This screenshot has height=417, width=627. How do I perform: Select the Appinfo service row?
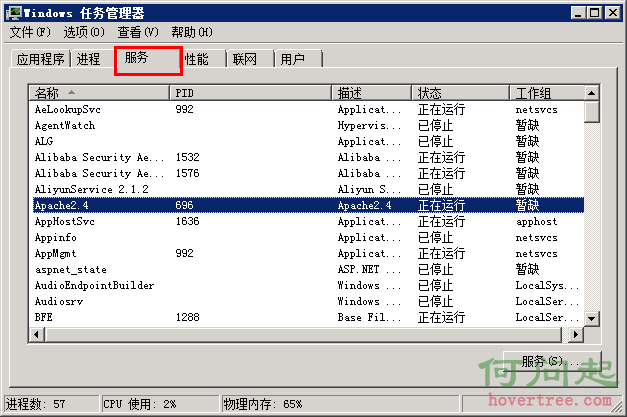307,237
